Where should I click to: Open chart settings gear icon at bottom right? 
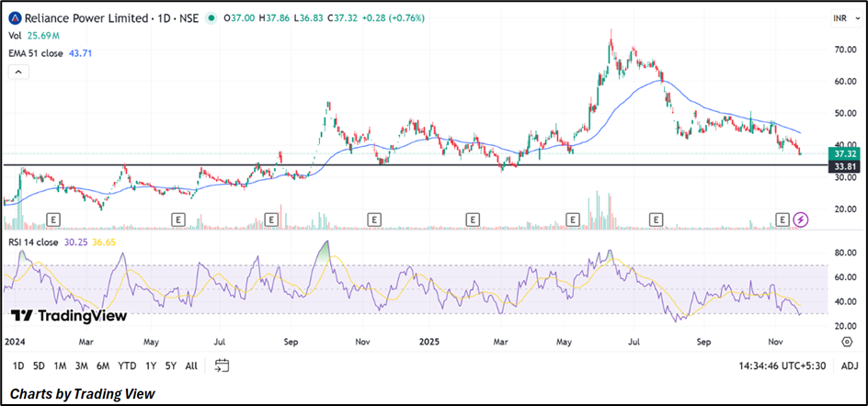(846, 342)
